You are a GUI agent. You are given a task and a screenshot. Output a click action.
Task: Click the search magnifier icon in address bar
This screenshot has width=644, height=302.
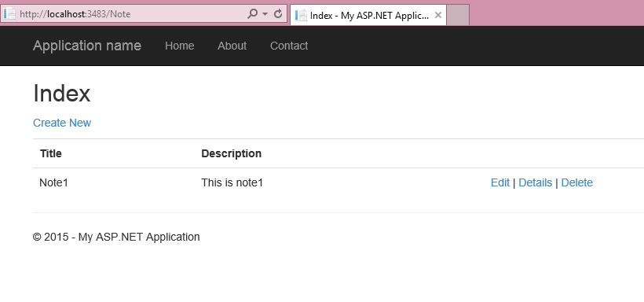[252, 14]
